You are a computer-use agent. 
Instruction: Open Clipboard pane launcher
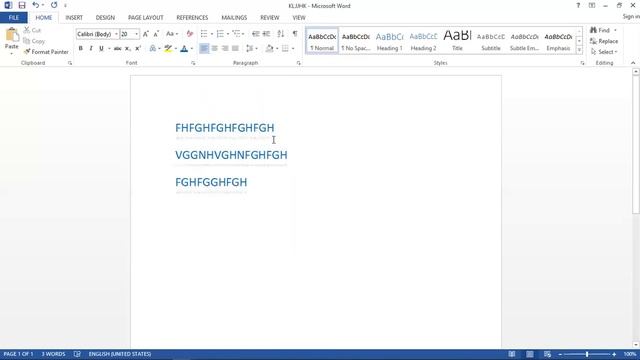click(x=70, y=63)
